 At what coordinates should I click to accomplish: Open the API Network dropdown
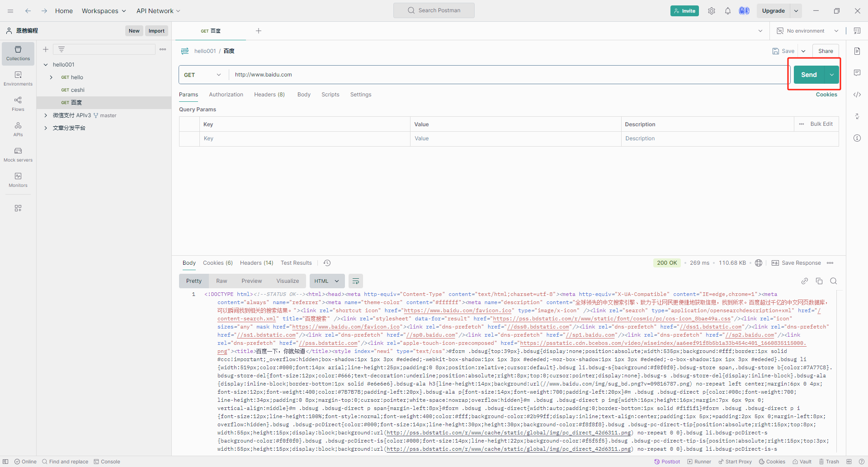(158, 11)
